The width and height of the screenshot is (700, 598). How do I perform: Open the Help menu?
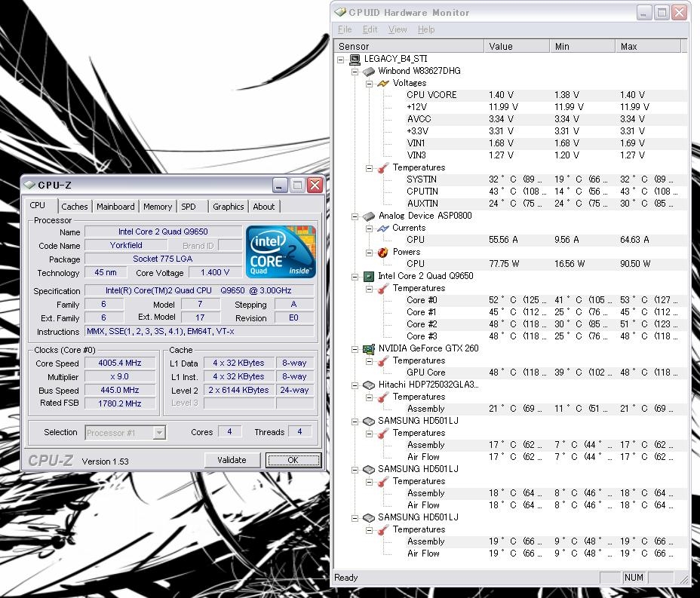click(x=426, y=29)
